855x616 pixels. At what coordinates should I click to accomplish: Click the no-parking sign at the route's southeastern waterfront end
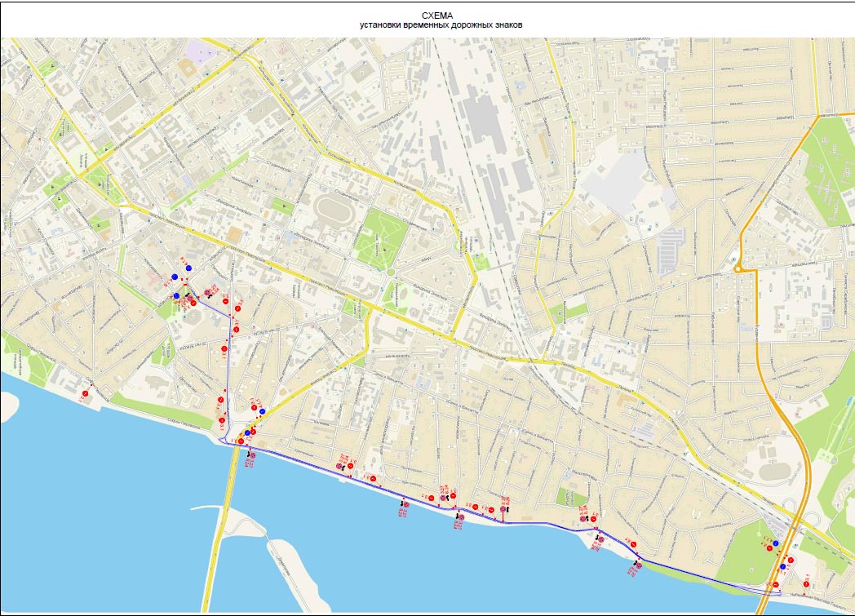[x=638, y=565]
